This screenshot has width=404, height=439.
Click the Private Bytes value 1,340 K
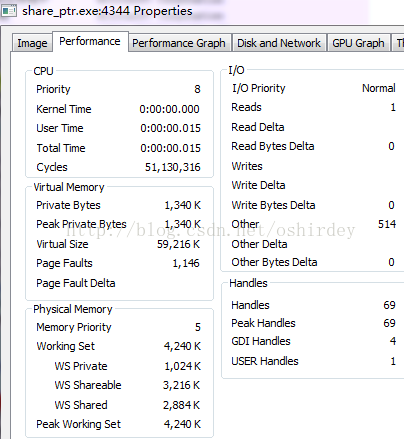[183, 205]
